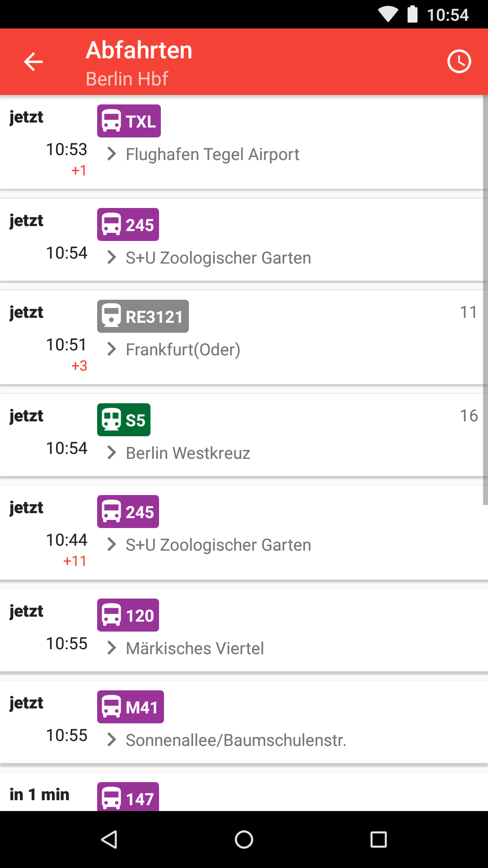The height and width of the screenshot is (868, 488).
Task: Tap the green S5 S-Bahn badge
Action: pyautogui.click(x=124, y=420)
